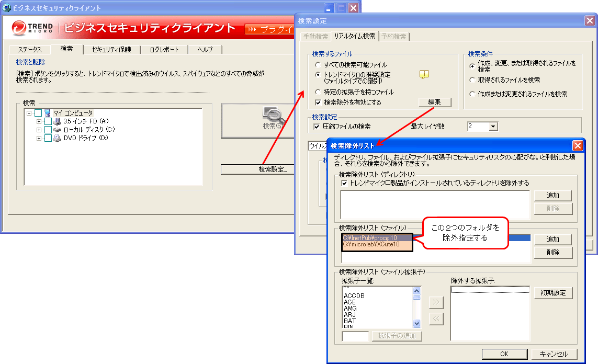Toggle トレンドマイクロ製品 directory exclusion checkbox
Screen dimensions: 598x364
tap(344, 184)
